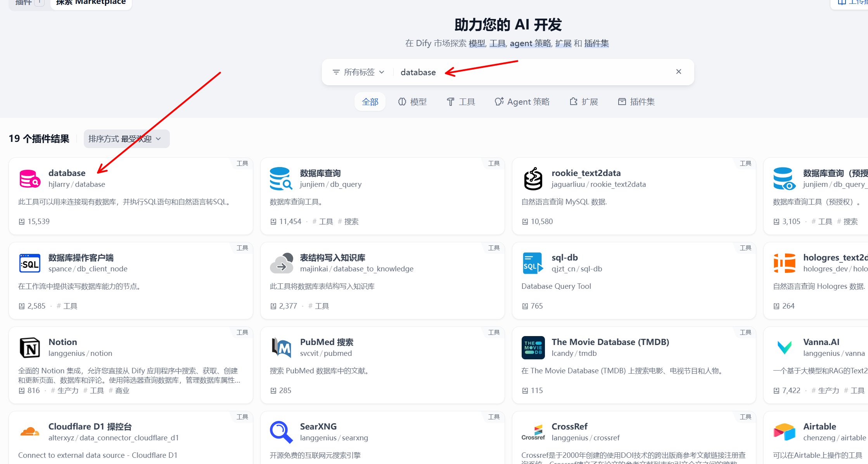Click the 工具 link in the subtitle
Screen dimensions: 868x464
(x=497, y=43)
